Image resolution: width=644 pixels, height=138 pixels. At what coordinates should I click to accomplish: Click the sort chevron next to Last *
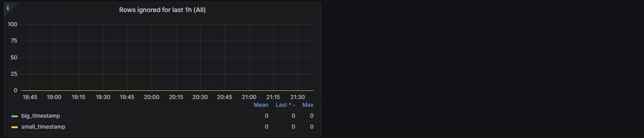click(294, 105)
